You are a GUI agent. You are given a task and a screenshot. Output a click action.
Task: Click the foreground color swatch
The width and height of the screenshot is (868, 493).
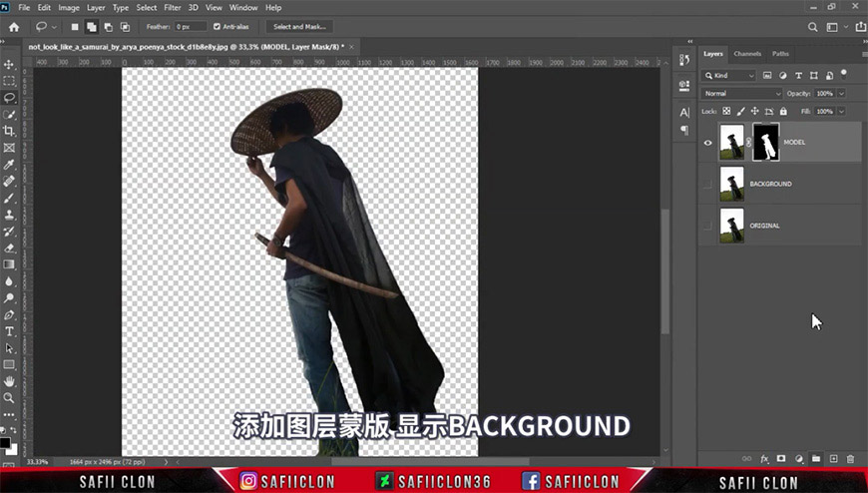click(x=5, y=442)
